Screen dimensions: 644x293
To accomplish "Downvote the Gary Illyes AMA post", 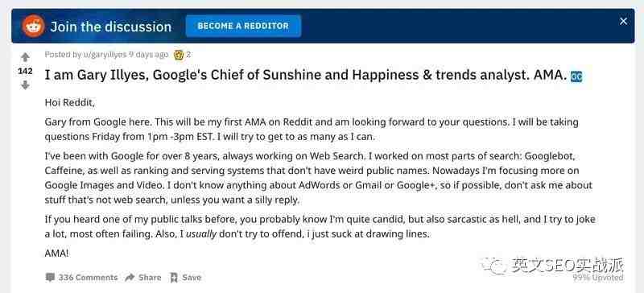I will (x=25, y=85).
